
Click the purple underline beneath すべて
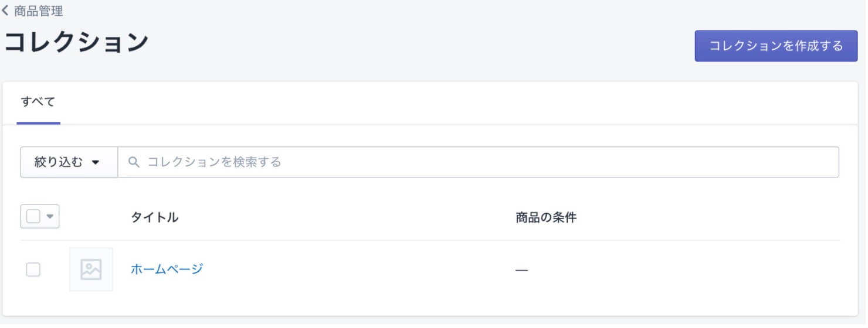[x=38, y=123]
